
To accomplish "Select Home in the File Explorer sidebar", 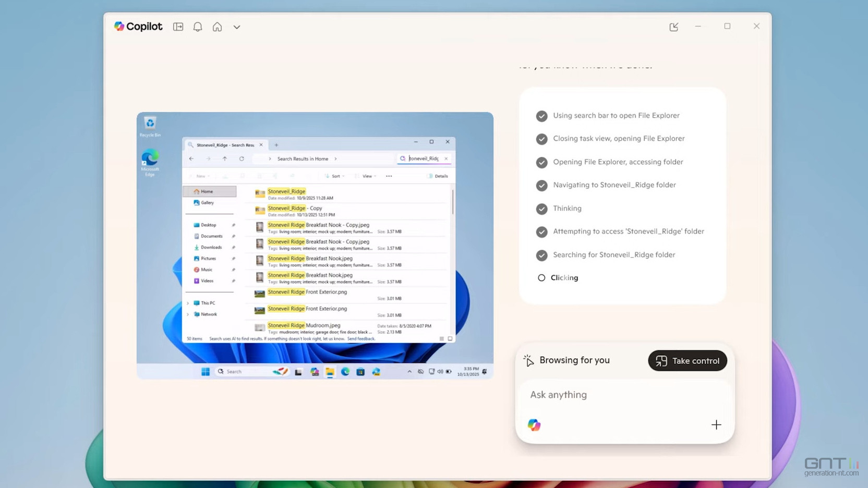I will tap(207, 191).
